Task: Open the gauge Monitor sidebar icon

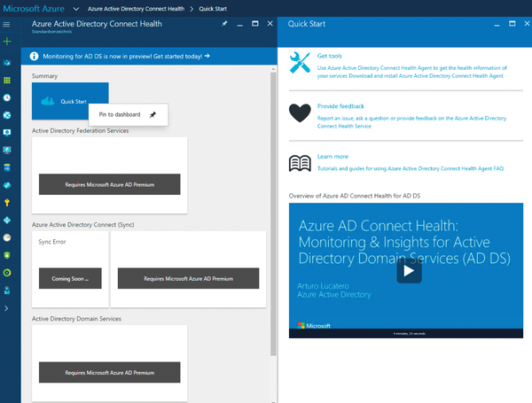Action: [7, 237]
